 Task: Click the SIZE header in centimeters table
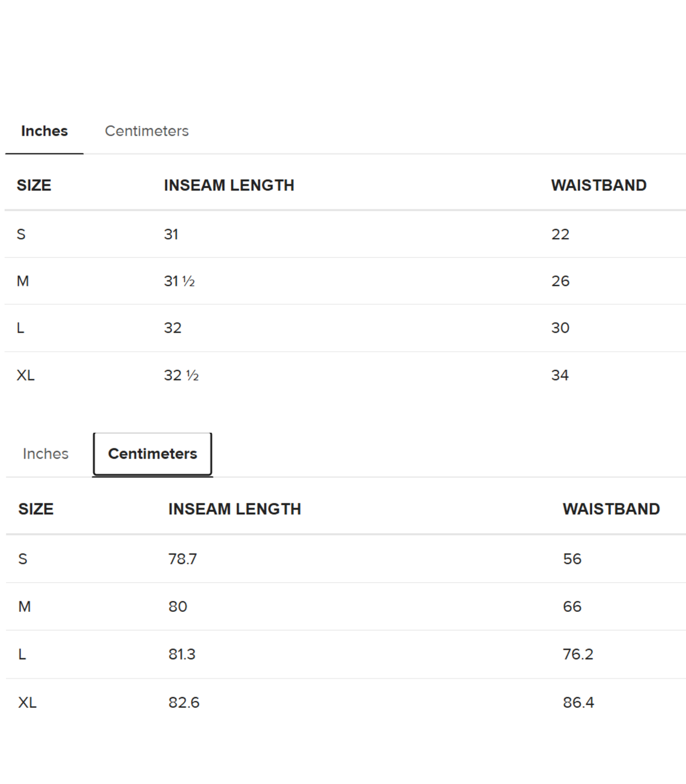[36, 509]
